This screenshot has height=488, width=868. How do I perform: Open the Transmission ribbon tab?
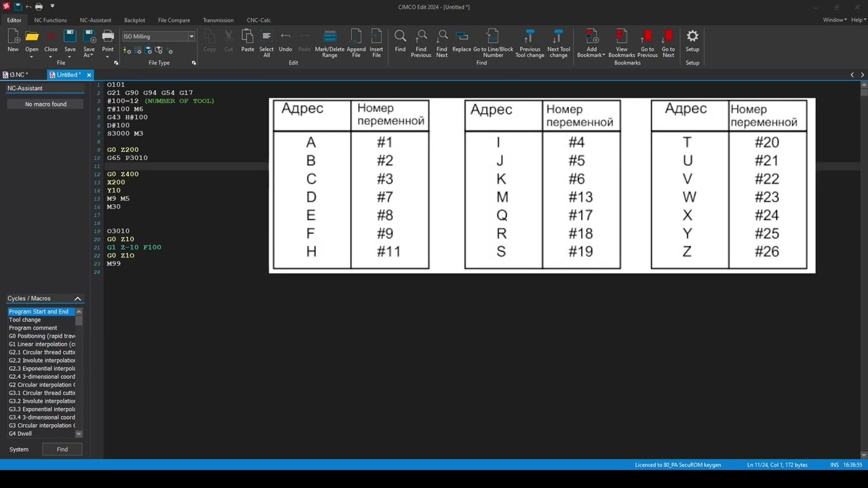pyautogui.click(x=218, y=20)
